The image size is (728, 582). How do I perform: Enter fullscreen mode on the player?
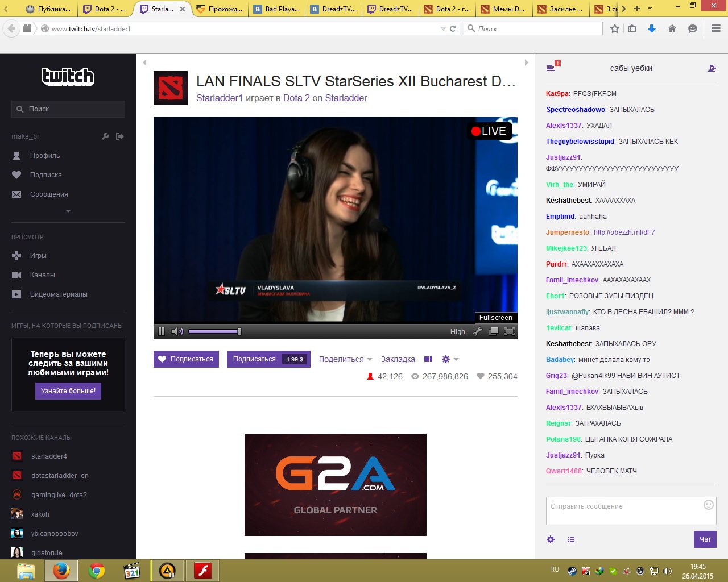click(x=510, y=331)
